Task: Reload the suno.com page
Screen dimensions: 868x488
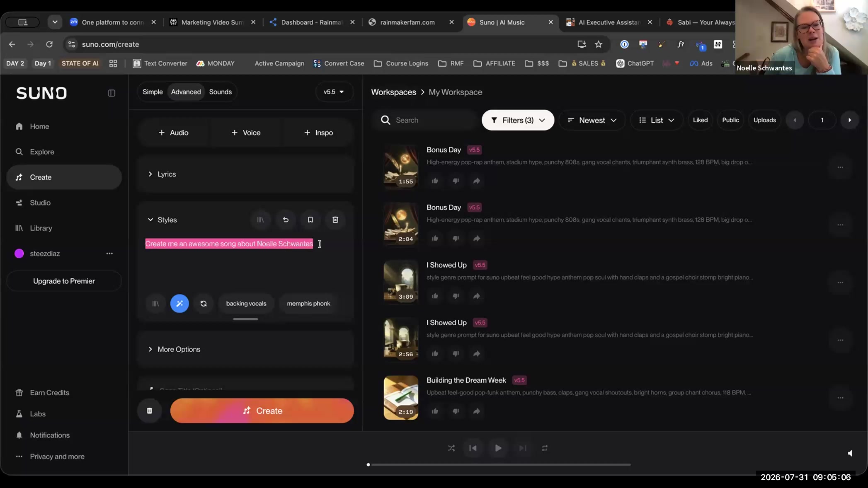Action: click(x=49, y=44)
